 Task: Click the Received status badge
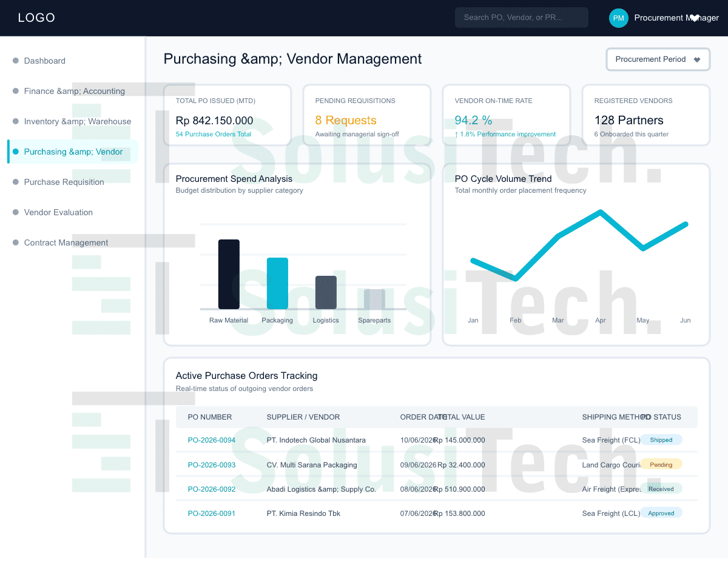[x=661, y=489]
